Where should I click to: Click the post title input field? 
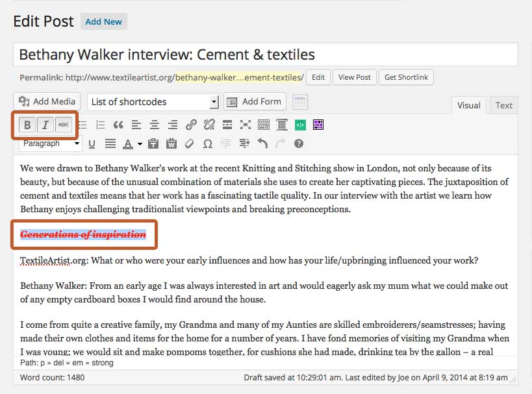click(x=266, y=55)
